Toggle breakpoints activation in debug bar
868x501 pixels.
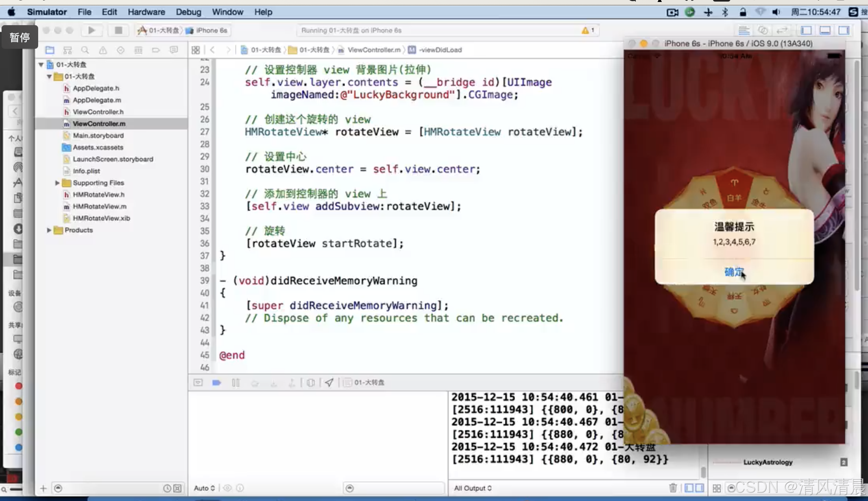click(x=216, y=382)
